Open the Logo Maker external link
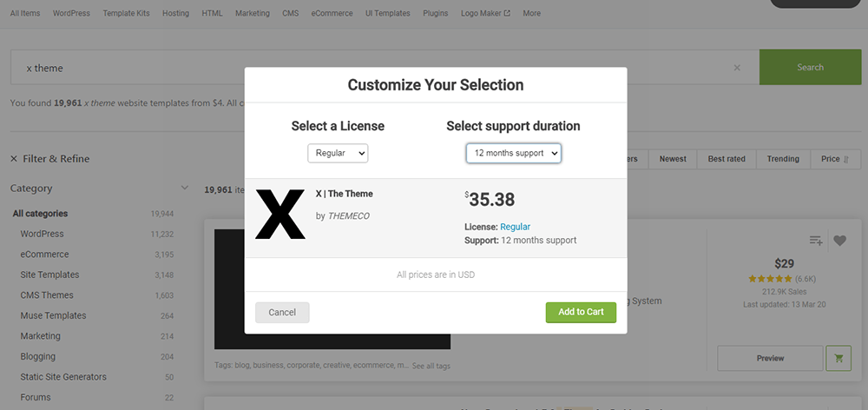The height and width of the screenshot is (410, 868). (x=485, y=13)
